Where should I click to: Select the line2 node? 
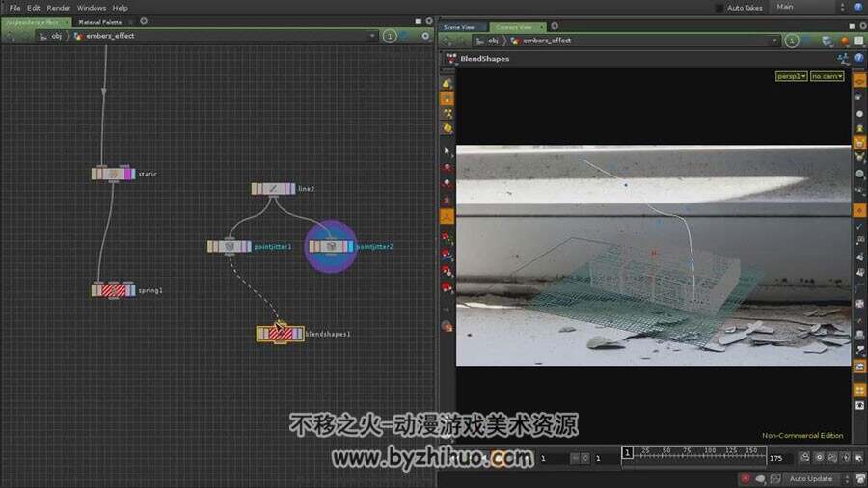273,189
